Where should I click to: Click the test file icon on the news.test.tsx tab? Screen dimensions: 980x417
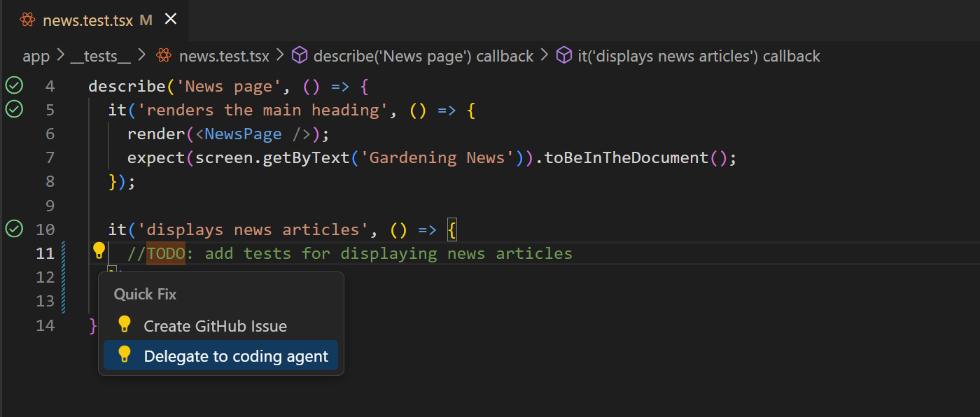click(x=27, y=20)
